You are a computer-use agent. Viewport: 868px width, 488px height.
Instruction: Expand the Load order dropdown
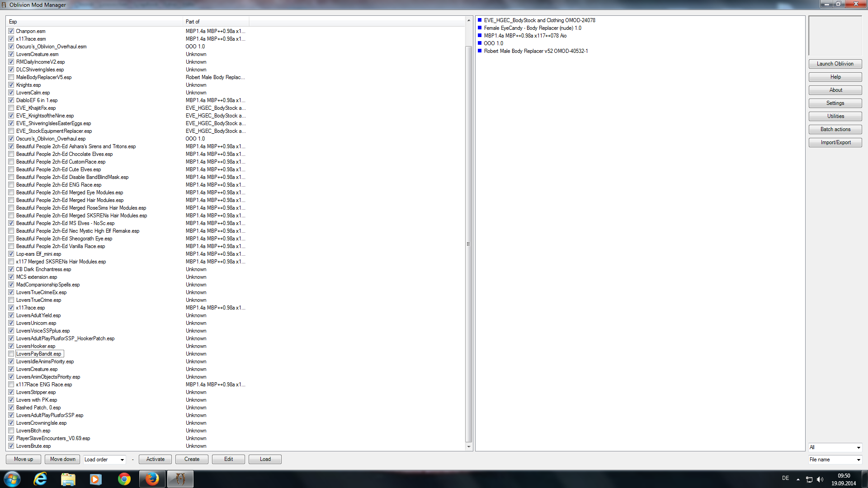point(123,460)
